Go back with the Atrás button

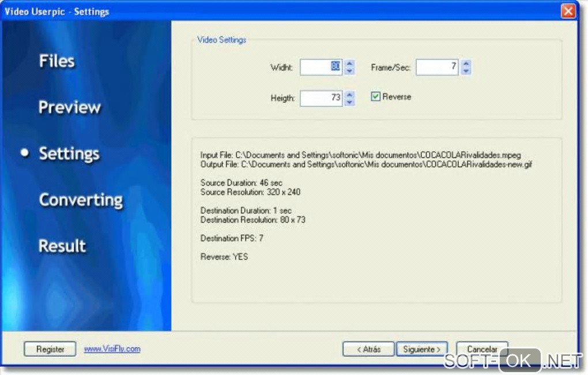[x=368, y=349]
